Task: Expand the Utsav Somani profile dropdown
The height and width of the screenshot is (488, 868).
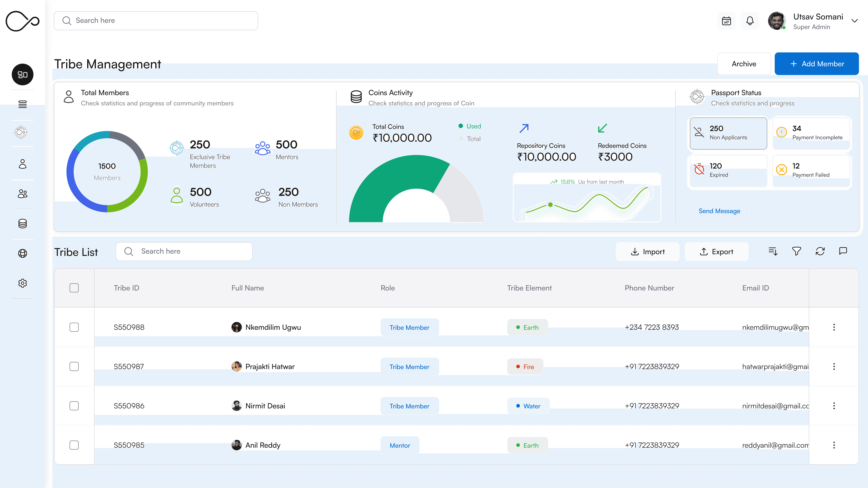Action: coord(854,21)
